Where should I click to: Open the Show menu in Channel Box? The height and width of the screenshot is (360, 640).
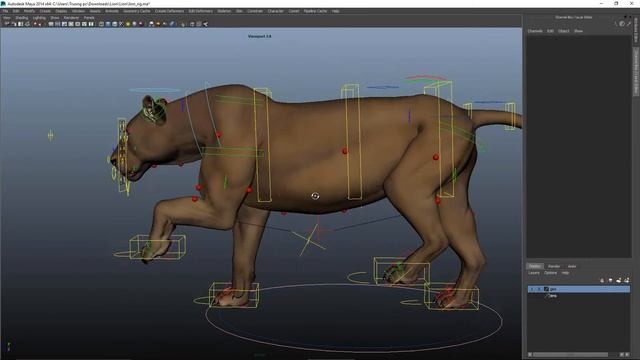coord(578,31)
